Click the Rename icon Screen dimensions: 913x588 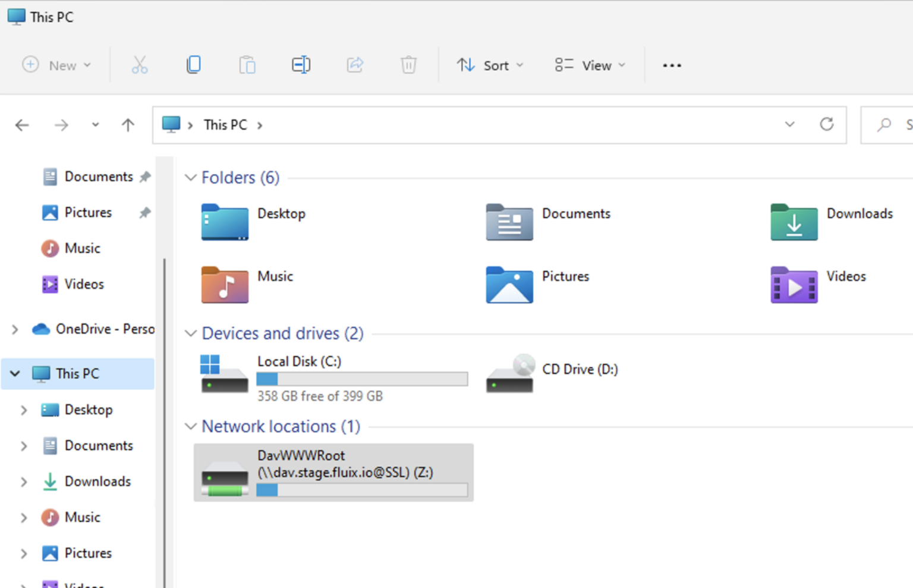coord(301,65)
